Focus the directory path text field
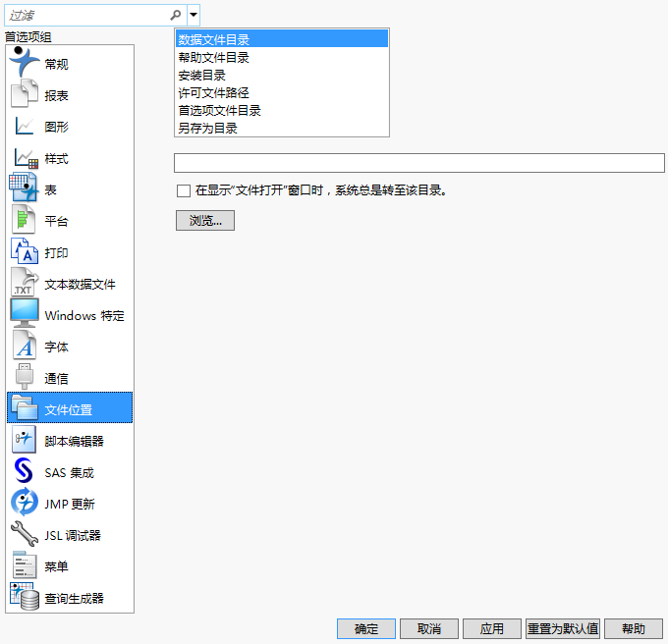This screenshot has height=644, width=668. 419,163
